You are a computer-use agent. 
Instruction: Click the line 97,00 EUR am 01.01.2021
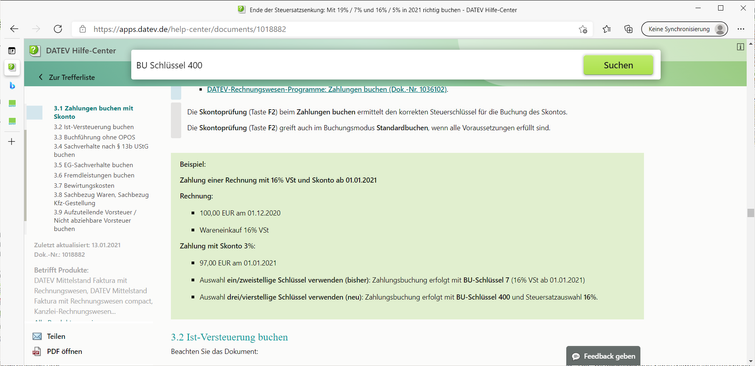[238, 263]
